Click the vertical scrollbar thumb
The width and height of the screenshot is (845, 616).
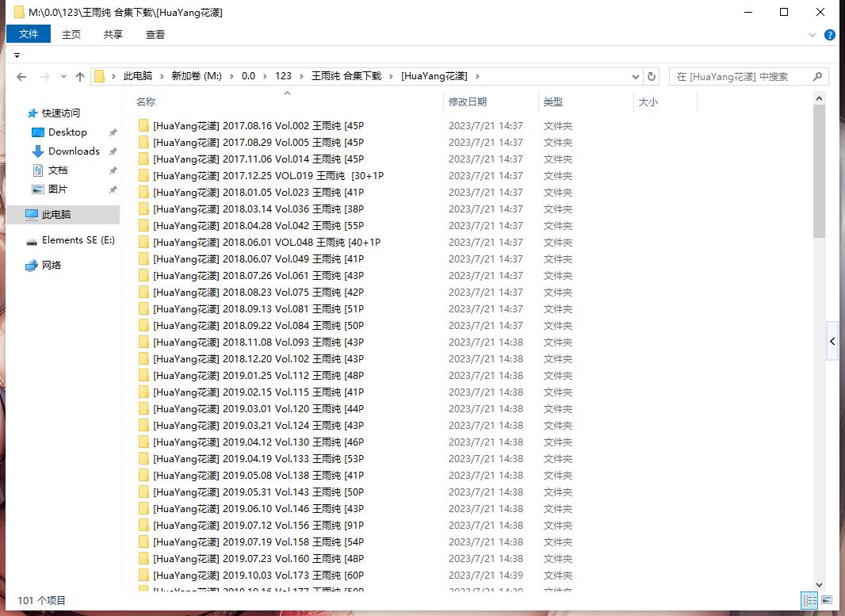(x=819, y=170)
